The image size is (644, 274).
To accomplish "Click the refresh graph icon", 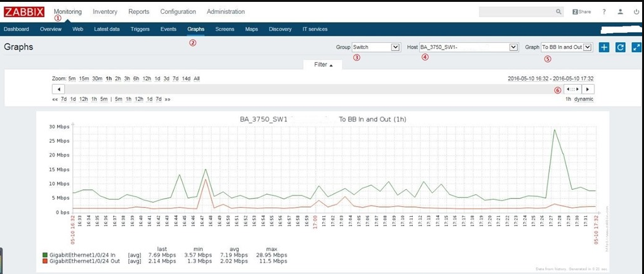I will [620, 47].
